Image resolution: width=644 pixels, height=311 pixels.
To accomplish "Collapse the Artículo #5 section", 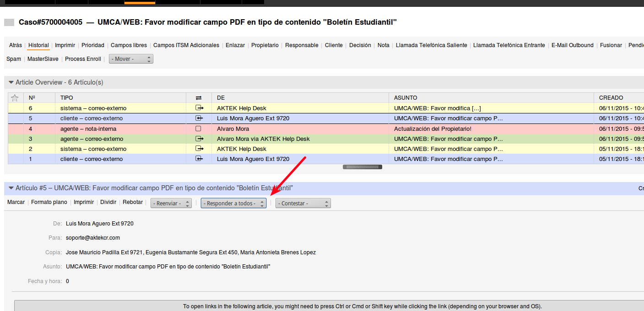I will click(x=11, y=188).
